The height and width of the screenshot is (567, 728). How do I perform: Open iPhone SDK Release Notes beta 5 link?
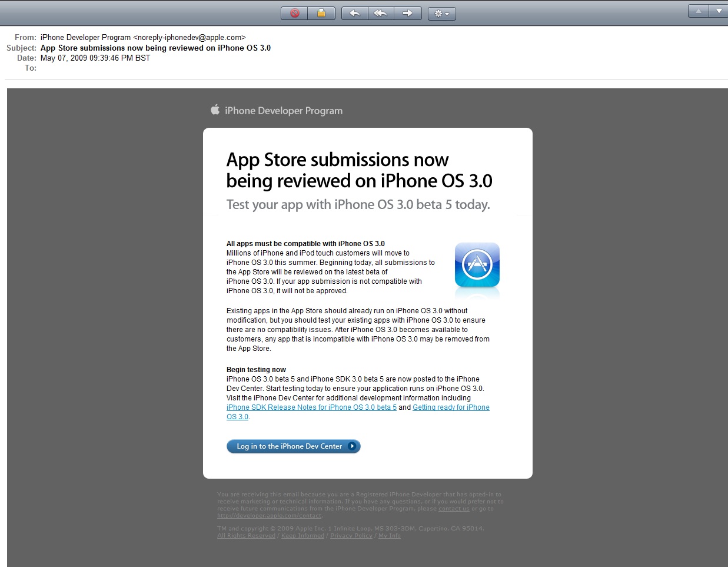(x=311, y=407)
